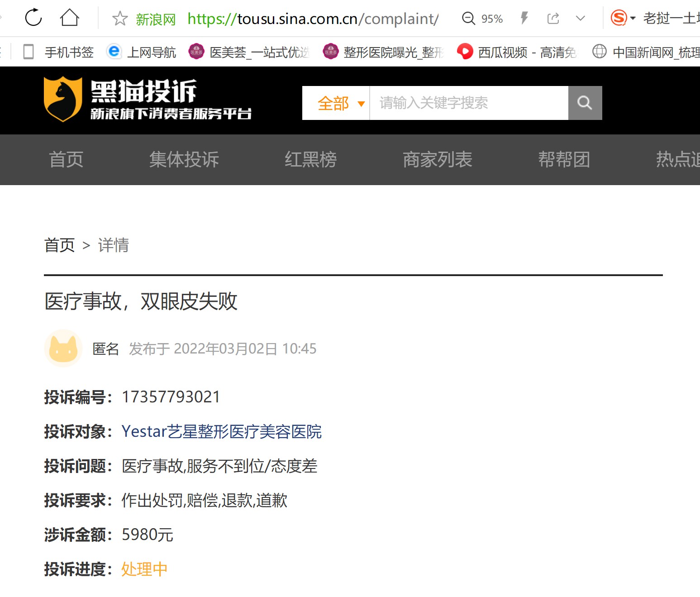Click 新浪网 site label in address bar
The image size is (700, 597).
click(156, 19)
